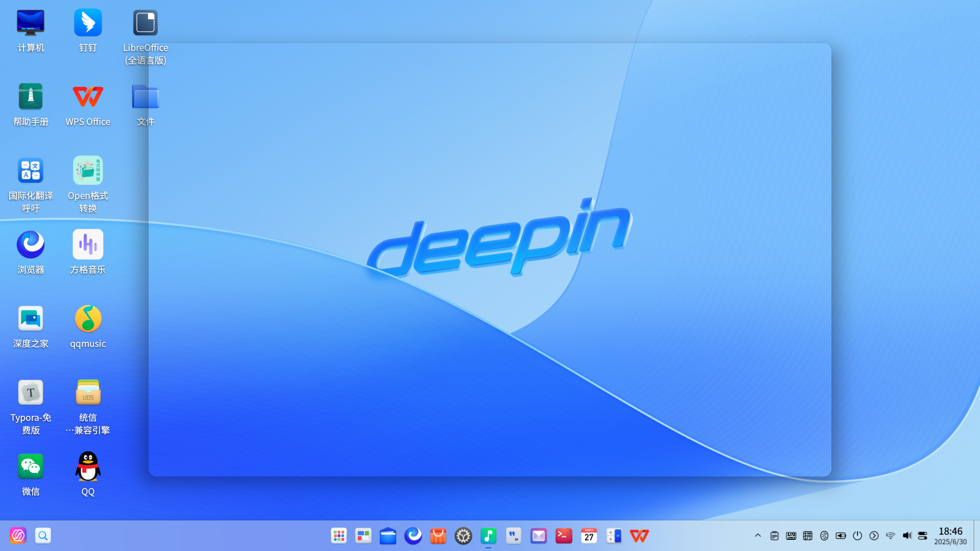Open the on-screen keyboard tray icon

(791, 536)
